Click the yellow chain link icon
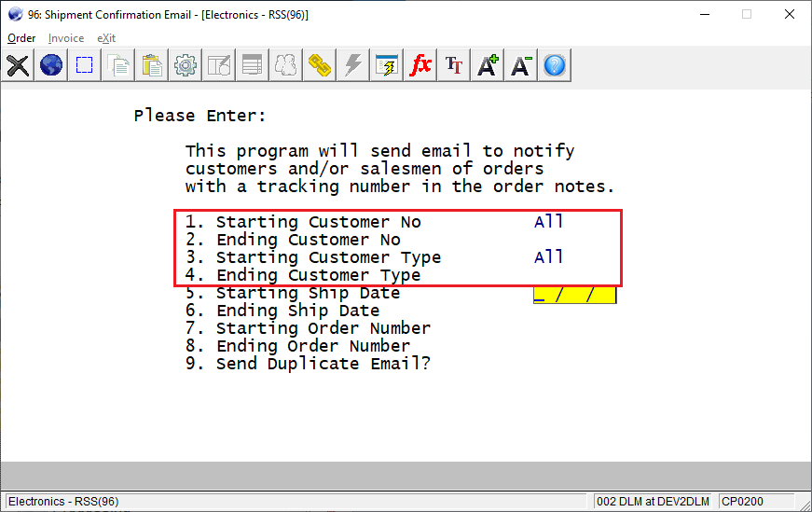 pyautogui.click(x=320, y=65)
